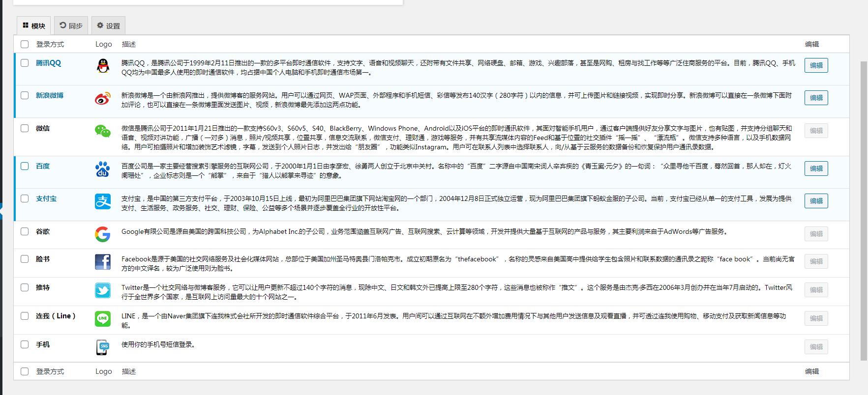Check the 新浪微博 row checkbox
Viewport: 868px width, 395px height.
coord(25,95)
